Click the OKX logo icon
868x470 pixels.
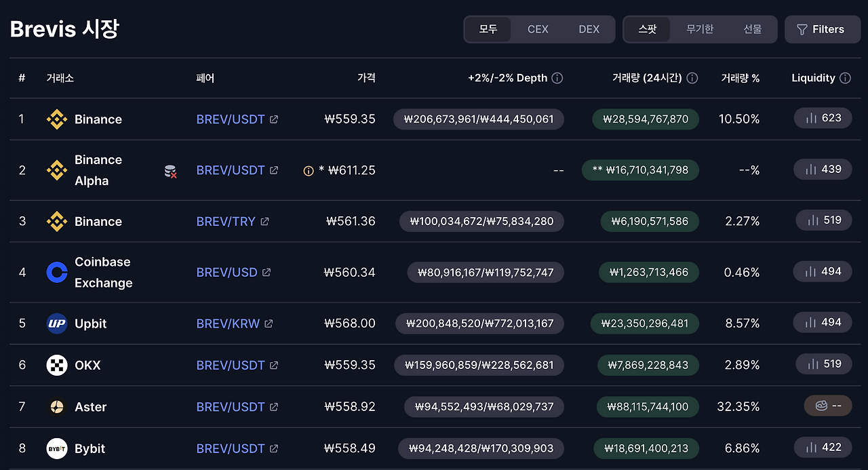(57, 365)
